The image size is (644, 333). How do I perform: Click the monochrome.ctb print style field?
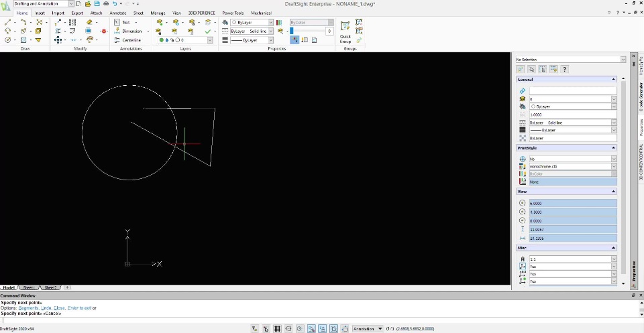[573, 166]
